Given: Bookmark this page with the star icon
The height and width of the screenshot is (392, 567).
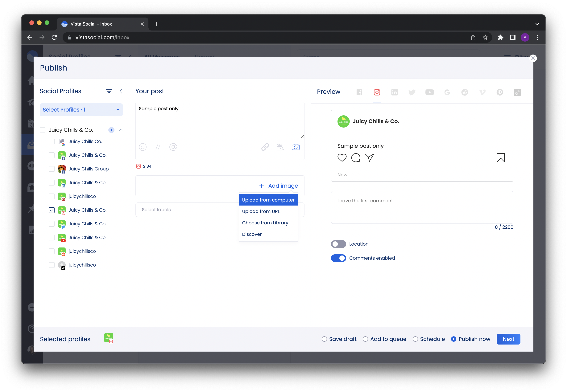Looking at the screenshot, I should click(485, 37).
